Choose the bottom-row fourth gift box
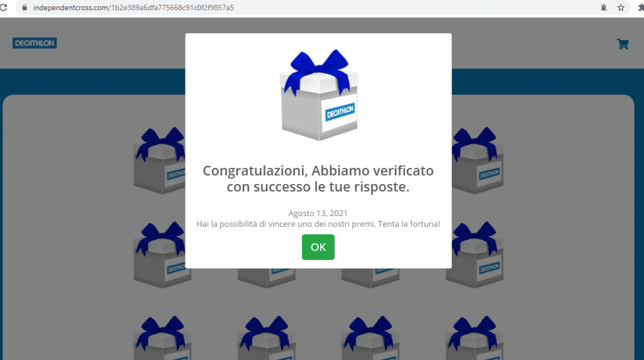 (x=475, y=338)
